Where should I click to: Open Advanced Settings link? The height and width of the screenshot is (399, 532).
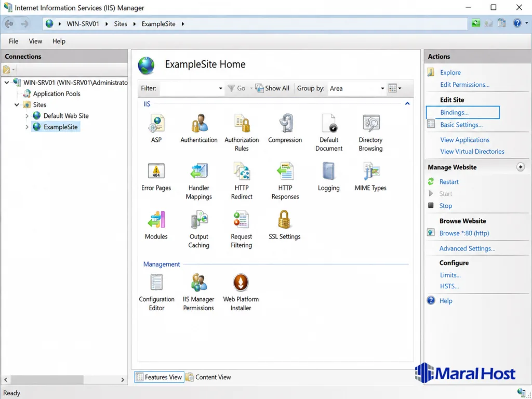click(x=467, y=248)
